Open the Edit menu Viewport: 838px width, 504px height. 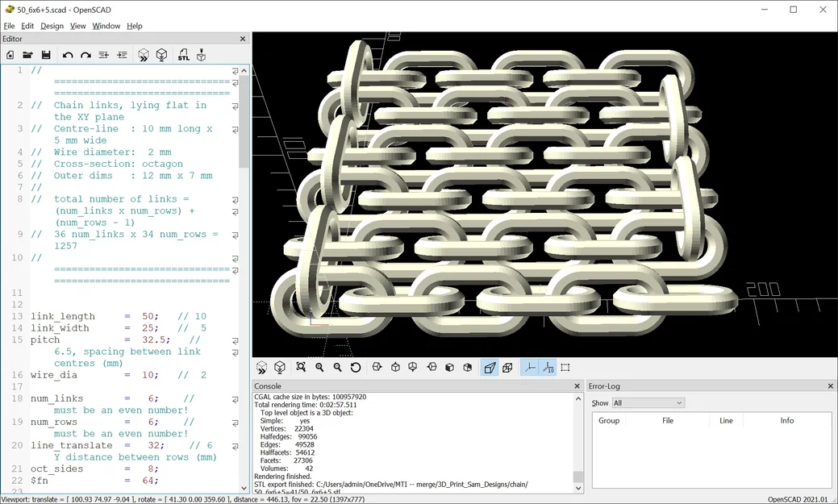coord(27,26)
